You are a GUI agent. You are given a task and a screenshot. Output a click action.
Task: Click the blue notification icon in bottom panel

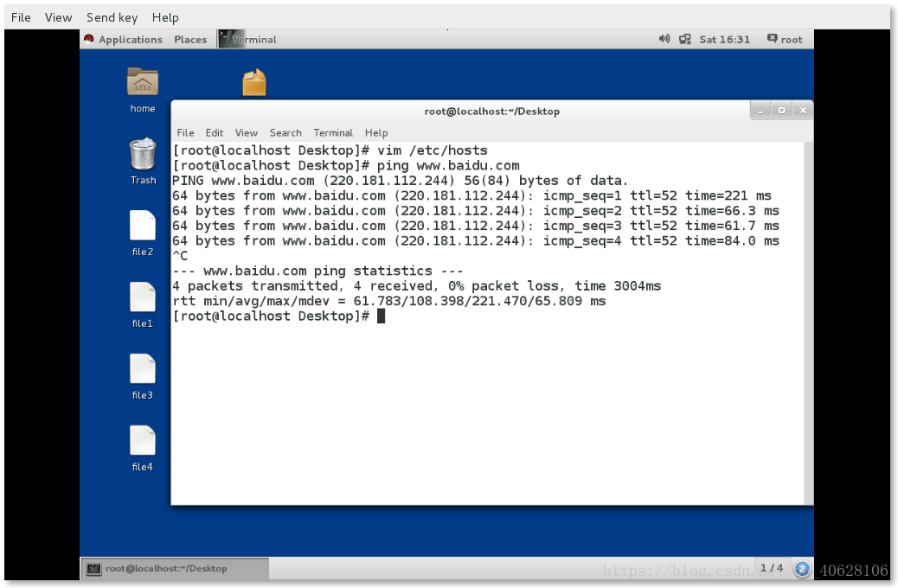tap(802, 568)
